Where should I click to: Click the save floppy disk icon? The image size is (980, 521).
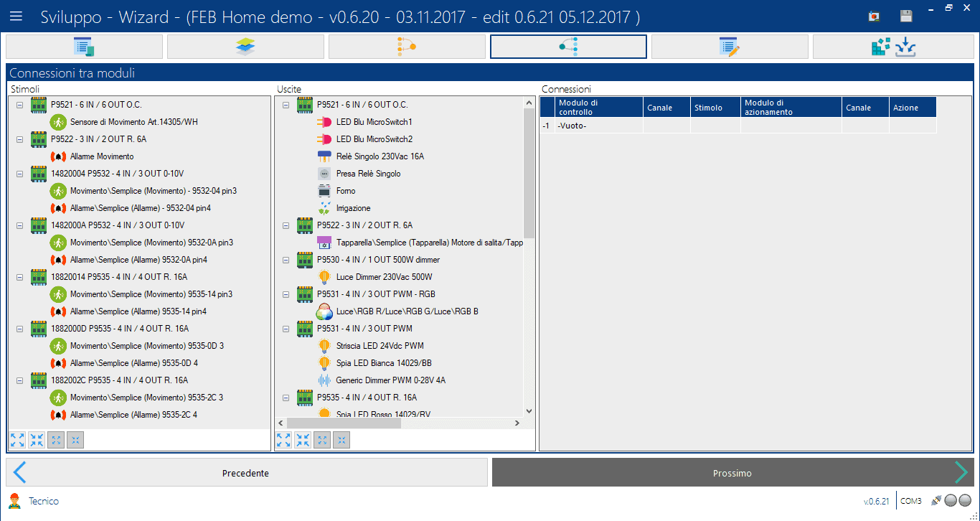[x=906, y=17]
